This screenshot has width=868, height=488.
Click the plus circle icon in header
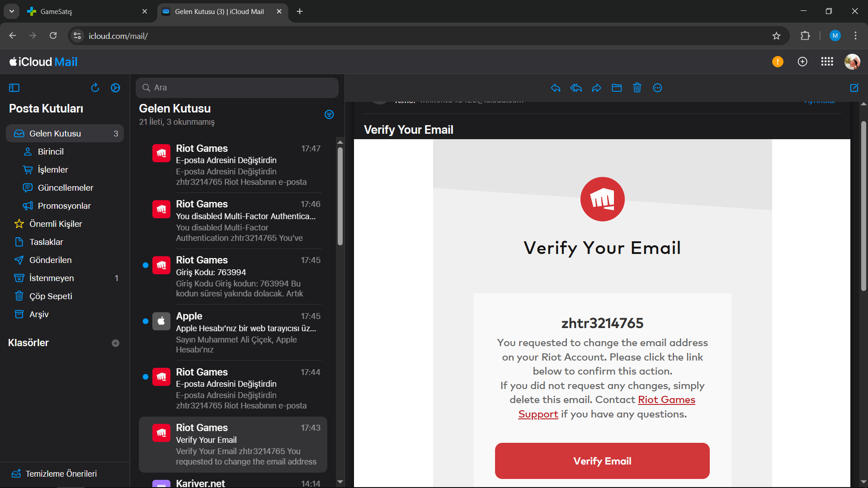point(802,61)
